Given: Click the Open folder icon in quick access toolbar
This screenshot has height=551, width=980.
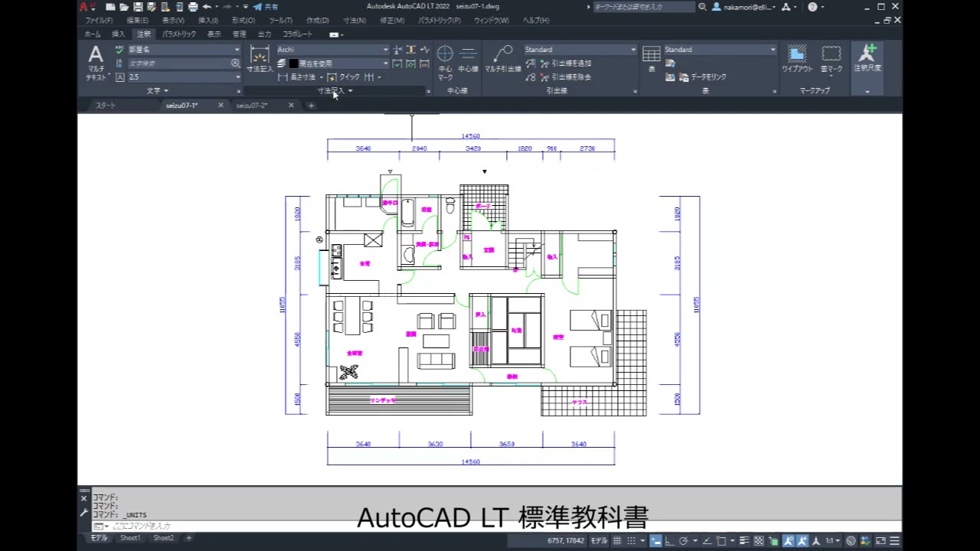Looking at the screenshot, I should [124, 7].
